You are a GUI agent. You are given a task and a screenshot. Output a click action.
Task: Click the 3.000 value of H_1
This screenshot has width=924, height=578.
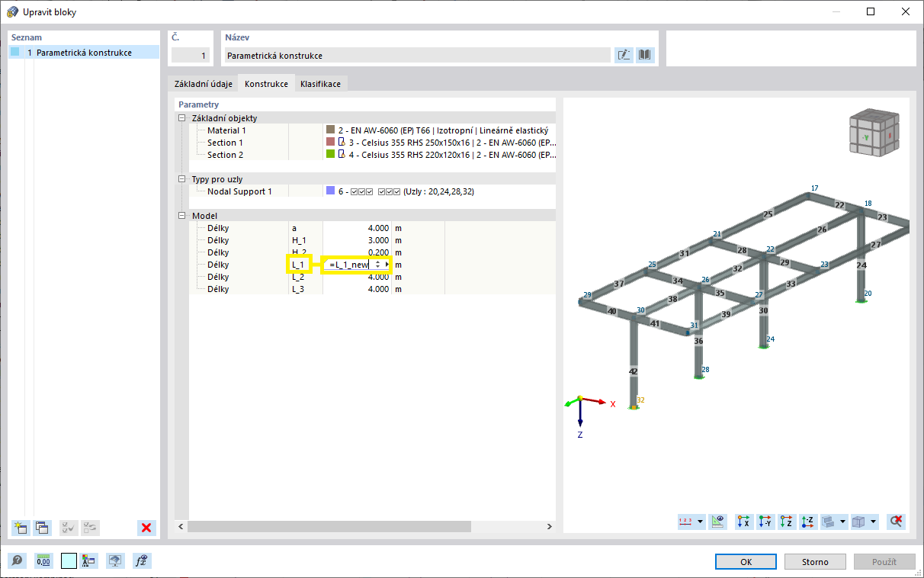click(x=379, y=240)
